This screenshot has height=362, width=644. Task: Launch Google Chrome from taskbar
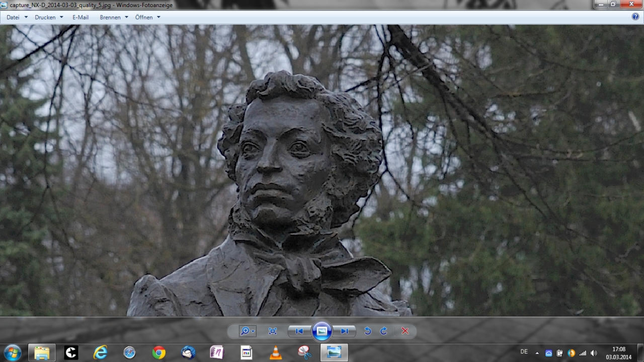pyautogui.click(x=159, y=352)
